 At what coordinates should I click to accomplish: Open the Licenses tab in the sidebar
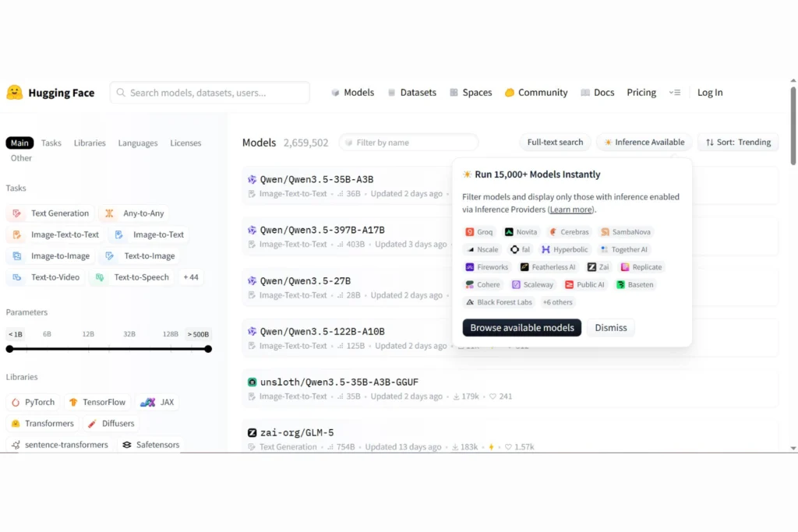pos(185,143)
